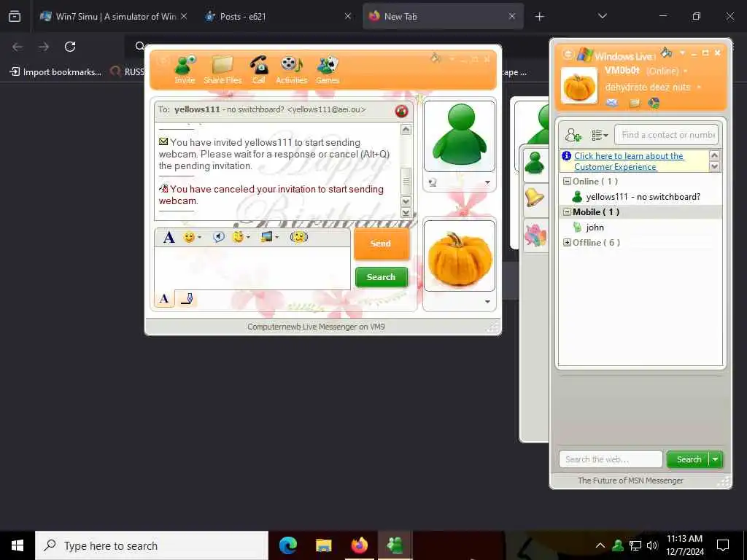Image resolution: width=747 pixels, height=560 pixels.
Task: Click the webcam icon under the contact's avatar
Action: pyautogui.click(x=433, y=182)
